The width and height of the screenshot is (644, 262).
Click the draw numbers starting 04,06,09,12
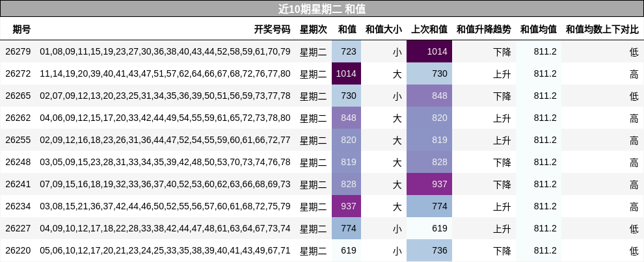(165, 118)
